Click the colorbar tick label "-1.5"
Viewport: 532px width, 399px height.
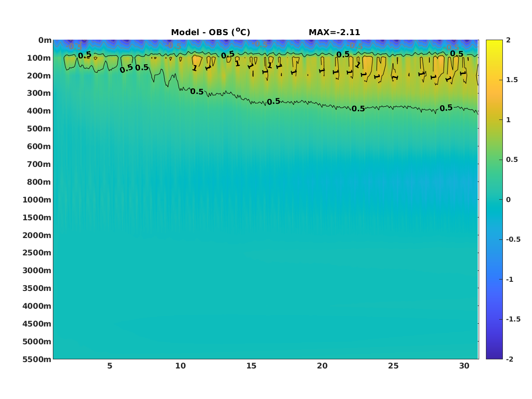[x=513, y=319]
